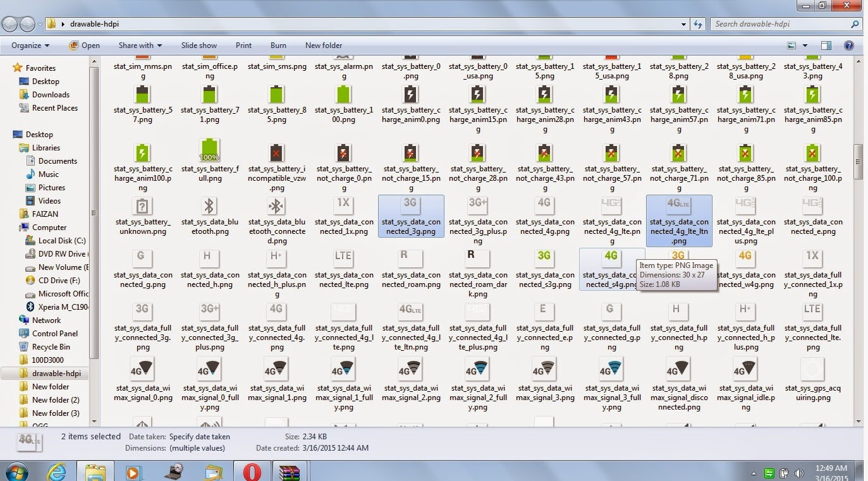Open recent pages dropdown next to Forward
The width and height of the screenshot is (868, 481).
click(x=40, y=25)
